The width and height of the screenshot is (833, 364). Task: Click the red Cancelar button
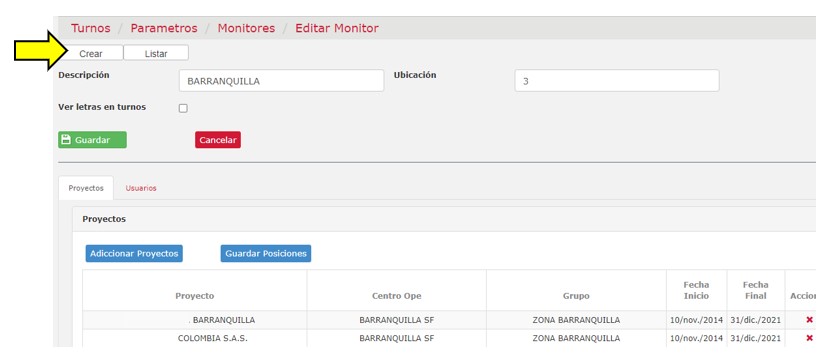(x=218, y=140)
